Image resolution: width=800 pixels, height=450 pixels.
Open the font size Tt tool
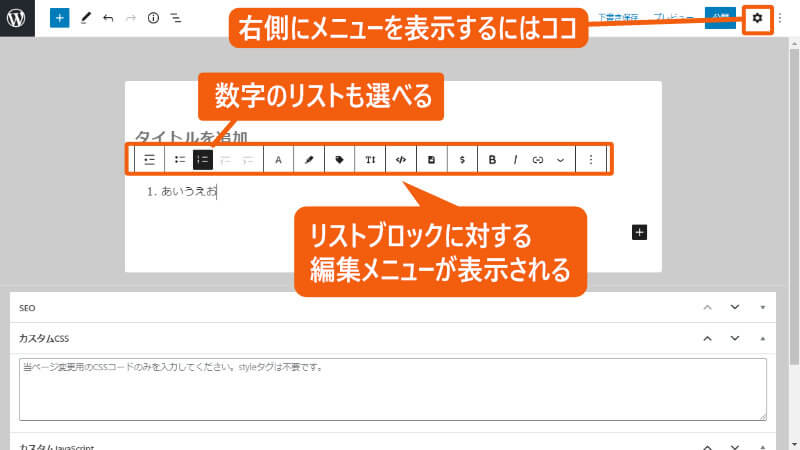click(x=370, y=160)
